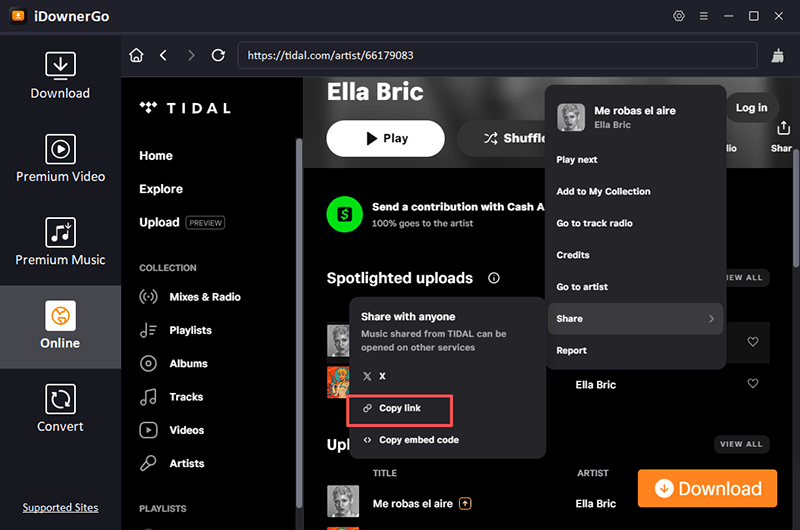Click the upload badge beside Me robas el aire
Viewport: 800px width, 530px height.
tap(465, 503)
